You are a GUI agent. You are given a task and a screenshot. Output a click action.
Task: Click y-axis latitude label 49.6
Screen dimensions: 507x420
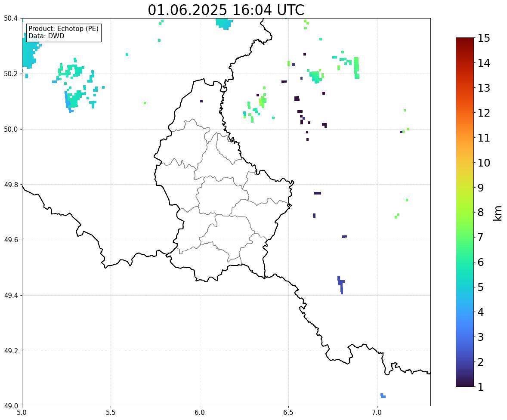(x=11, y=240)
